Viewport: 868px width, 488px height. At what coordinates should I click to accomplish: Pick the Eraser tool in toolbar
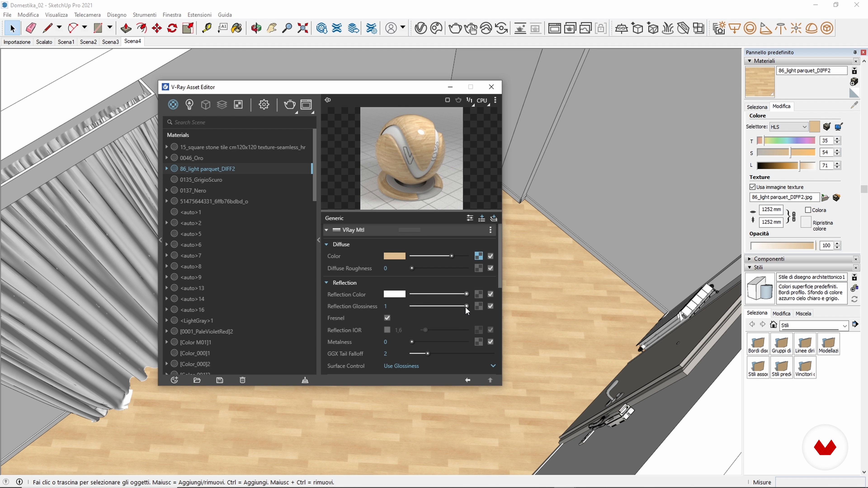click(31, 28)
